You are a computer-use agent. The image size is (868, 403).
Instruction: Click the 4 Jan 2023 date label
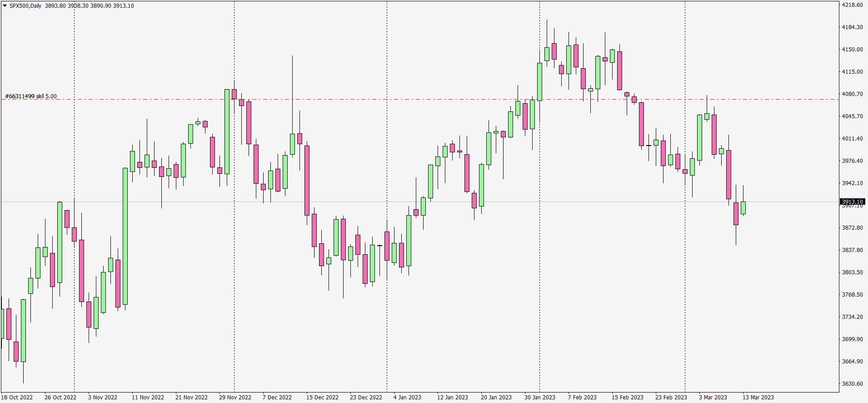pyautogui.click(x=407, y=398)
